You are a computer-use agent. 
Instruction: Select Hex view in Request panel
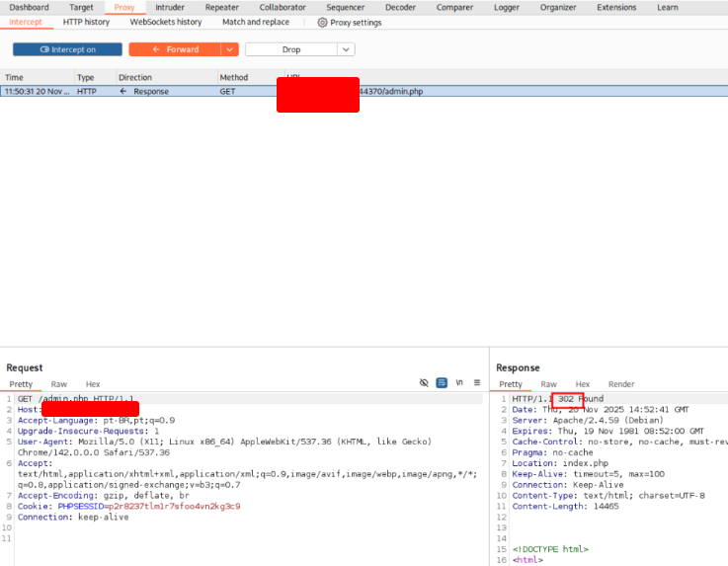pos(93,384)
